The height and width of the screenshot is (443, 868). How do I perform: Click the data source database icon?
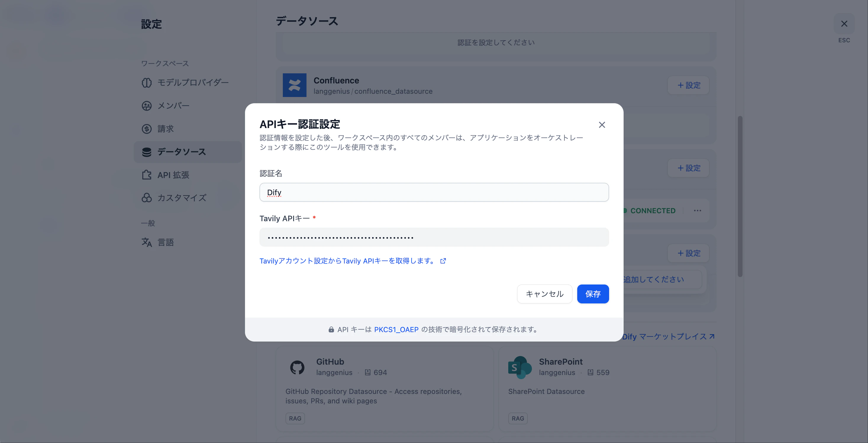click(x=146, y=152)
